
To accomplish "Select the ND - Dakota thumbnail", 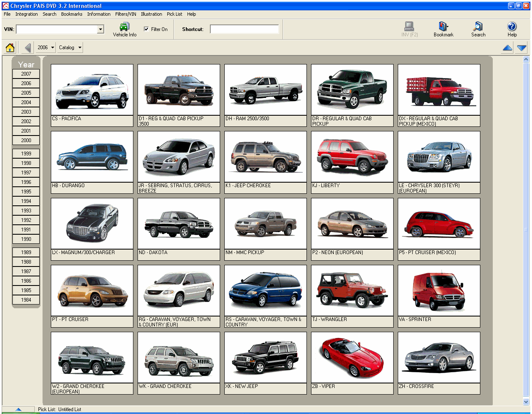I will [x=179, y=224].
